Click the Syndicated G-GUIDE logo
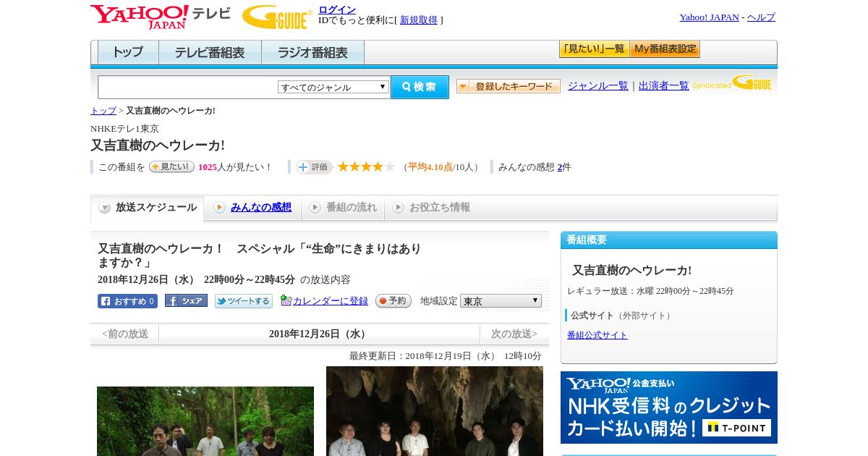The image size is (868, 456). pos(732,83)
